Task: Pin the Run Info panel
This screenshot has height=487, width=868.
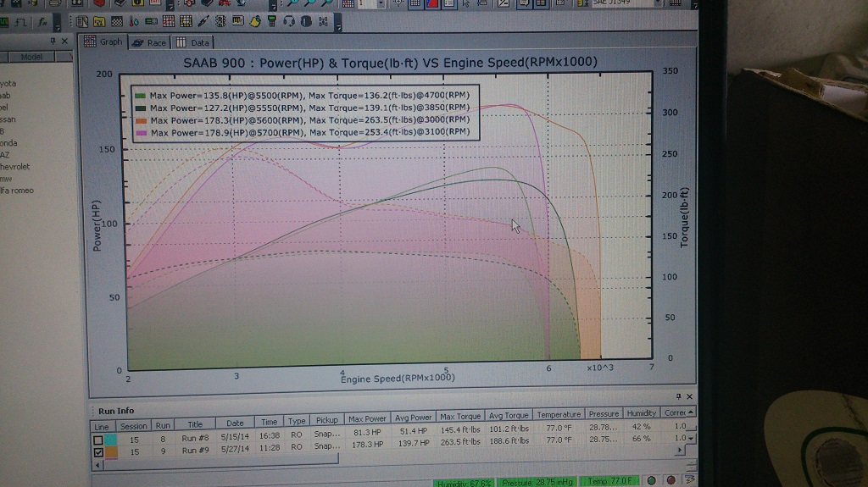Action: pos(678,396)
